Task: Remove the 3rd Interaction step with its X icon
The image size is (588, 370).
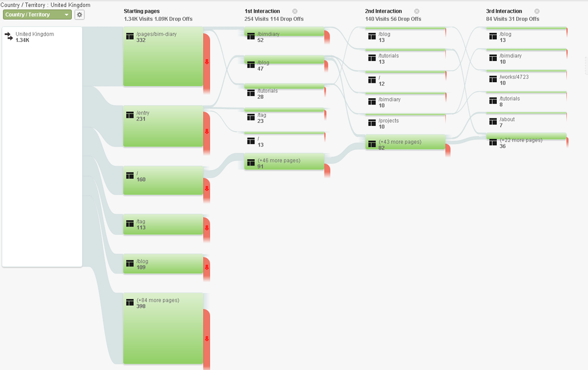Action: 537,11
